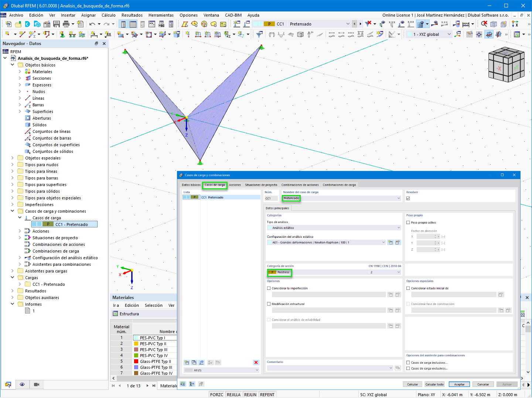Viewport: 532px width, 398px height.
Task: Click the next load case arrow
Action: (361, 24)
